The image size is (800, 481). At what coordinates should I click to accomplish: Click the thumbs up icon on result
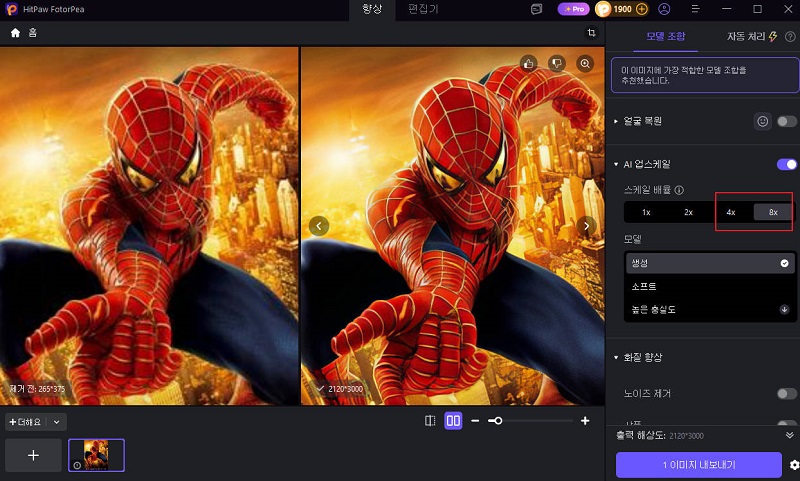pyautogui.click(x=529, y=63)
